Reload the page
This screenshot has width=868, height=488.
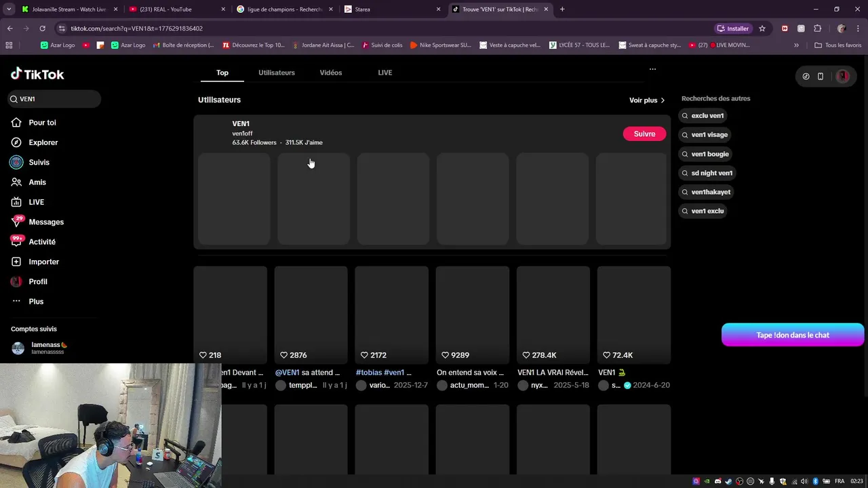(x=42, y=28)
